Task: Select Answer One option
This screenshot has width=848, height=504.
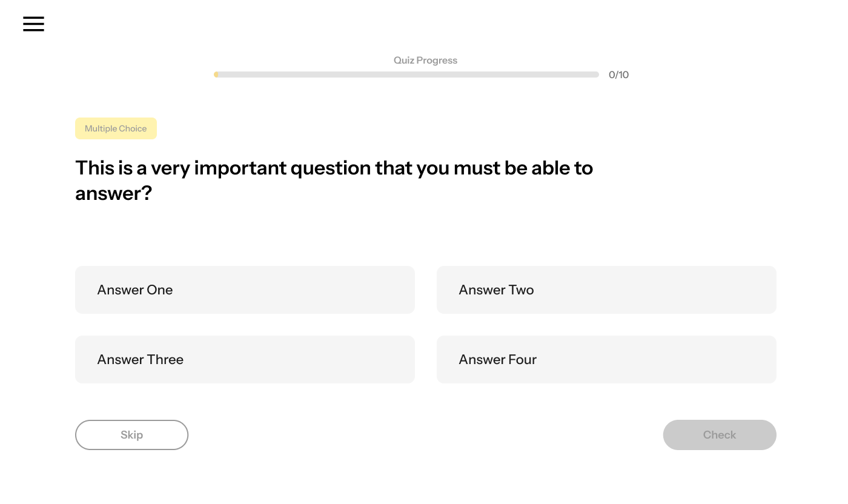Action: click(245, 290)
